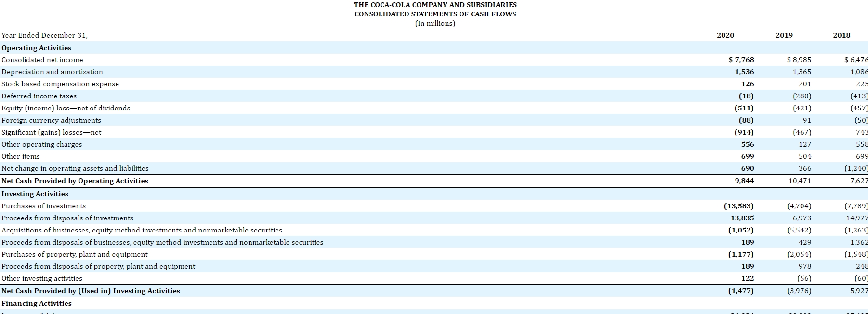Click the 'Deferred income taxes' label
The width and height of the screenshot is (868, 314).
point(39,96)
